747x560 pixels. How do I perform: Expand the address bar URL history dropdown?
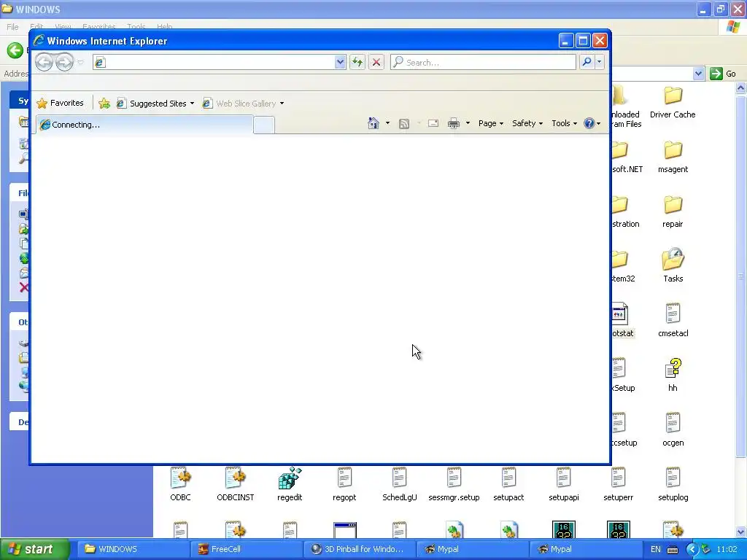(340, 62)
